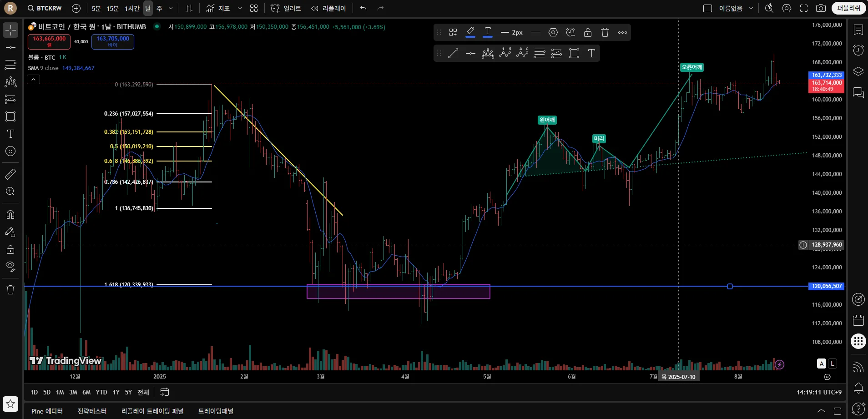
Task: Open the layout grid selector in top bar
Action: [254, 8]
